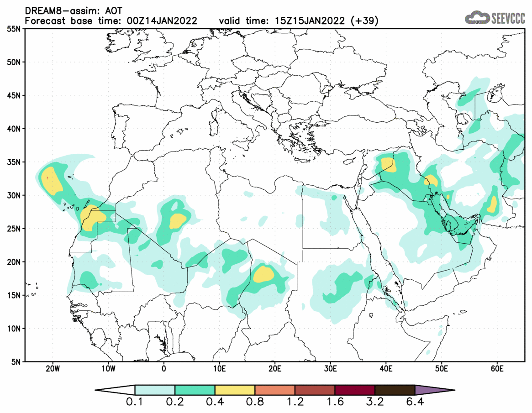
Task: Click the white arrow start of colorbar
Action: [x=115, y=390]
